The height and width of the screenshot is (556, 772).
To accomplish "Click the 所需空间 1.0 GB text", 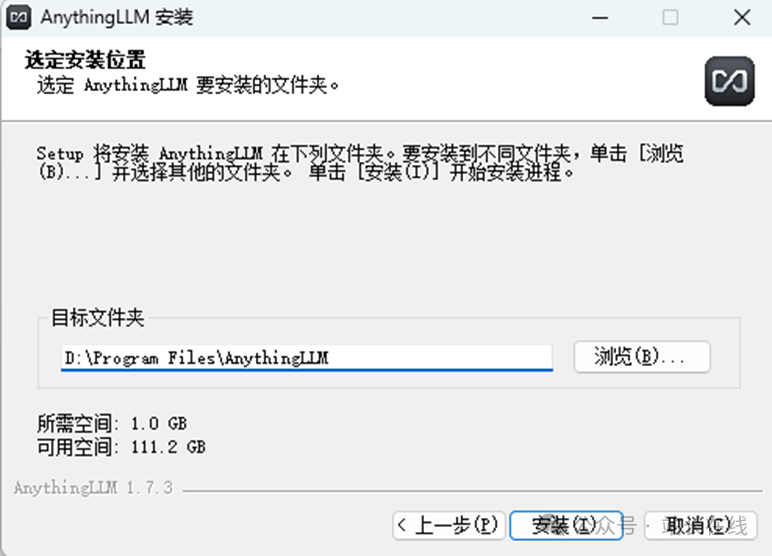I will click(x=112, y=424).
